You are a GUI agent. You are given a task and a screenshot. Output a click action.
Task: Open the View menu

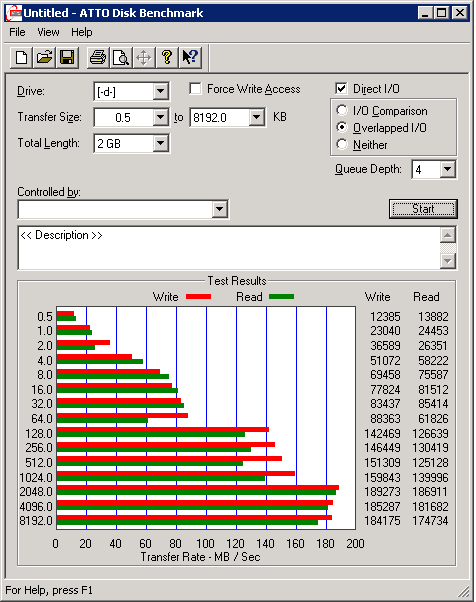coord(48,32)
